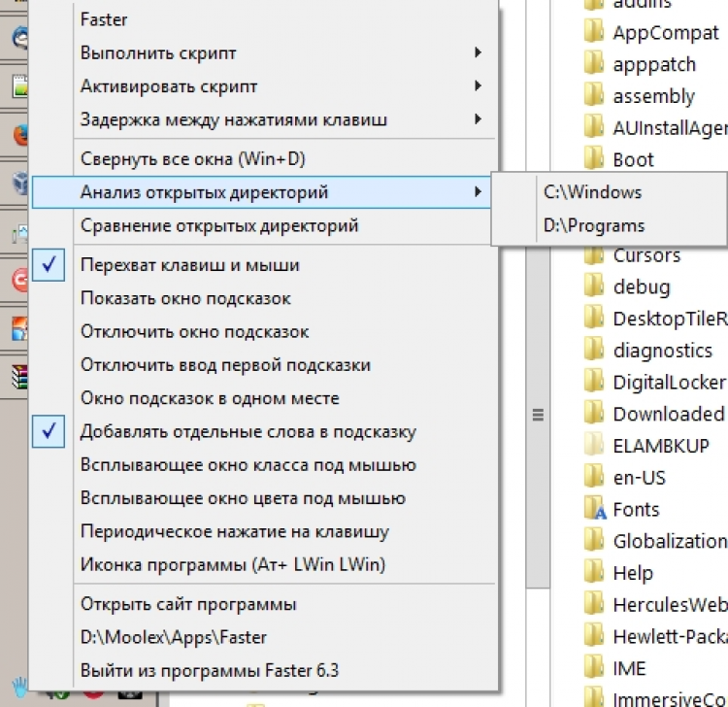This screenshot has height=707, width=728.
Task: Open the DigitalLocker folder icon
Action: click(x=594, y=382)
